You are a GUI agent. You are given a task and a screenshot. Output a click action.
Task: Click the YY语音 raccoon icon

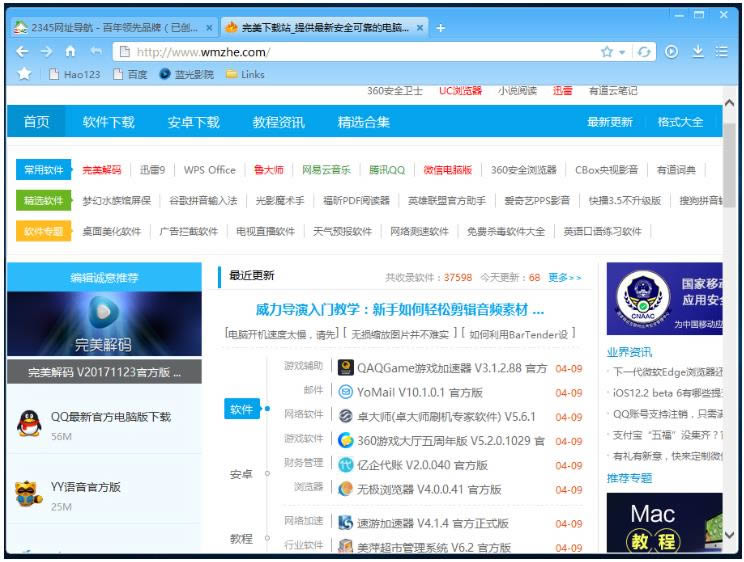pos(28,494)
